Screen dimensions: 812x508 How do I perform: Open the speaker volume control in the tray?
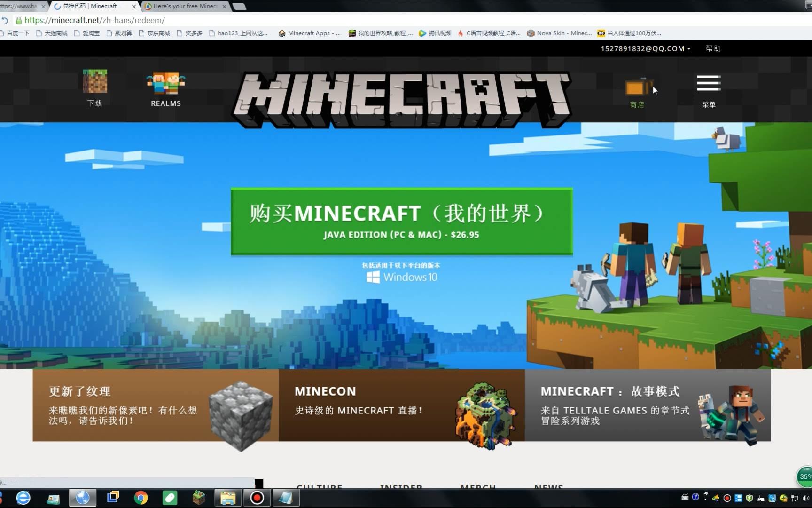(805, 498)
